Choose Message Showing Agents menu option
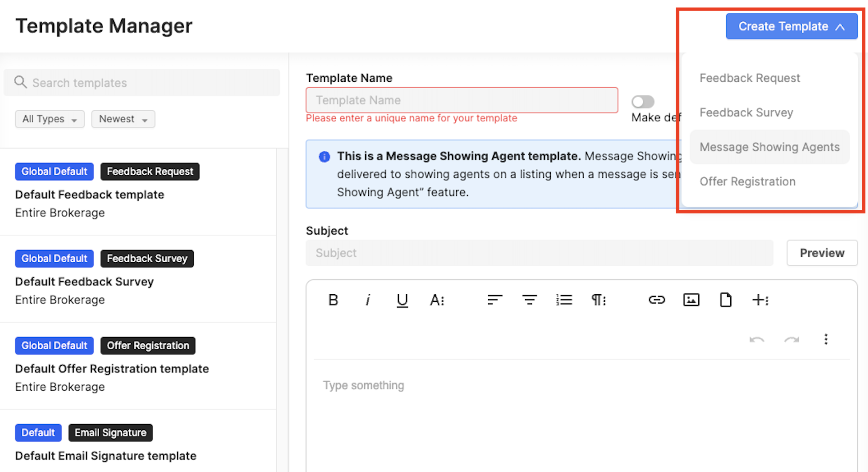Image resolution: width=868 pixels, height=472 pixels. pyautogui.click(x=769, y=147)
